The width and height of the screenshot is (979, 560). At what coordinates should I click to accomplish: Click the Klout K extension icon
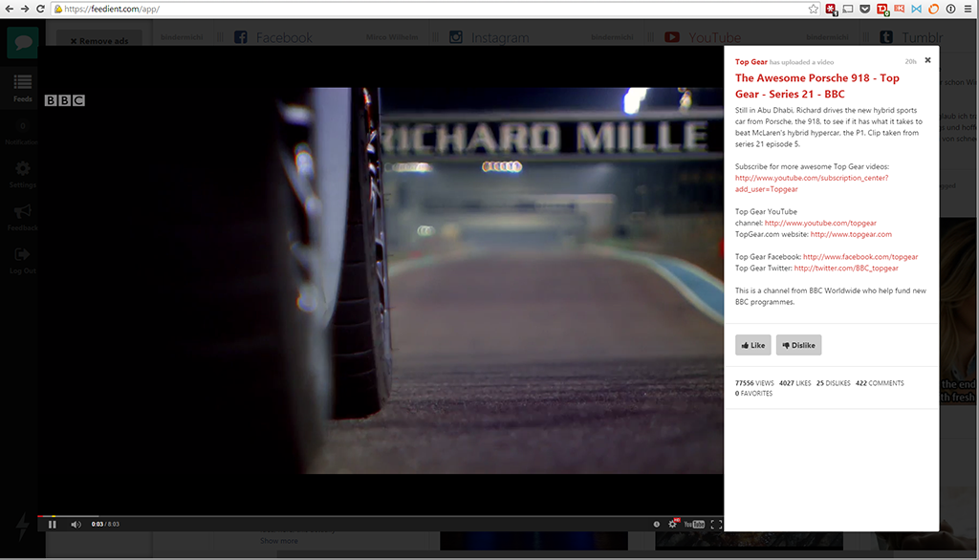pyautogui.click(x=899, y=9)
